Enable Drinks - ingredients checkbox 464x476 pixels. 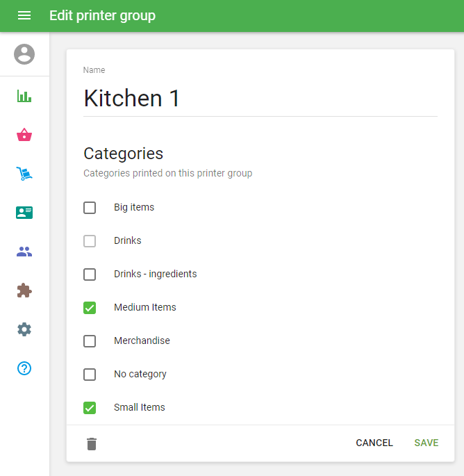tap(90, 274)
